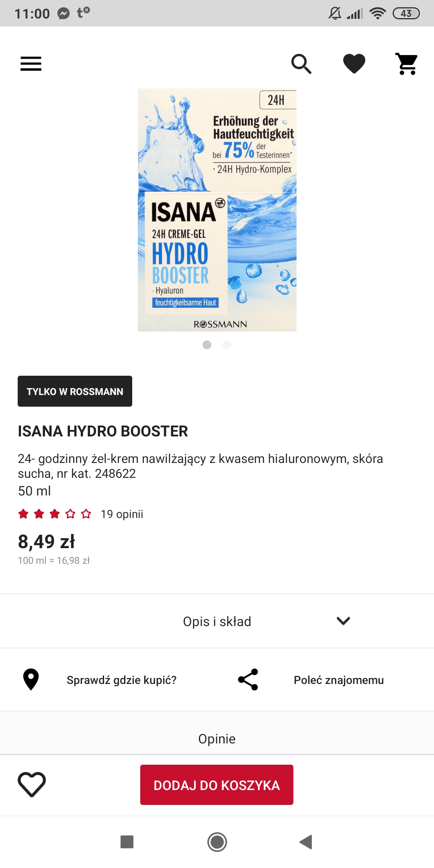Tap the search magnifier icon
Screen dimensions: 434x868
click(x=301, y=64)
